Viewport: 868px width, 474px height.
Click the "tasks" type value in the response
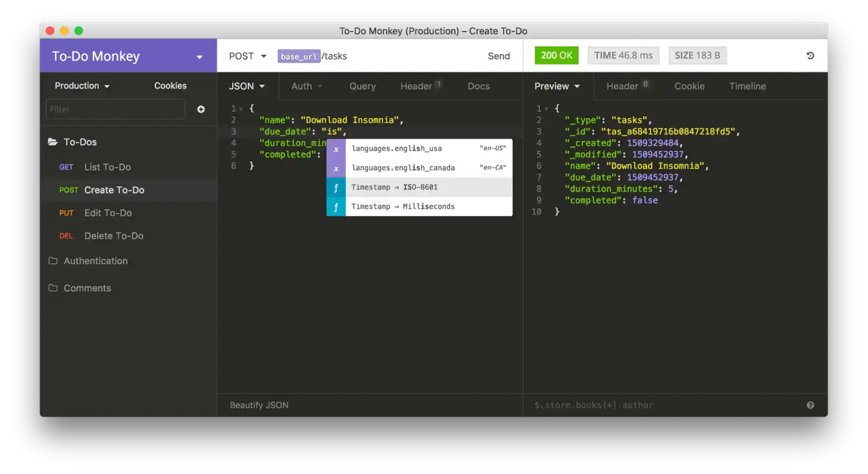(628, 120)
